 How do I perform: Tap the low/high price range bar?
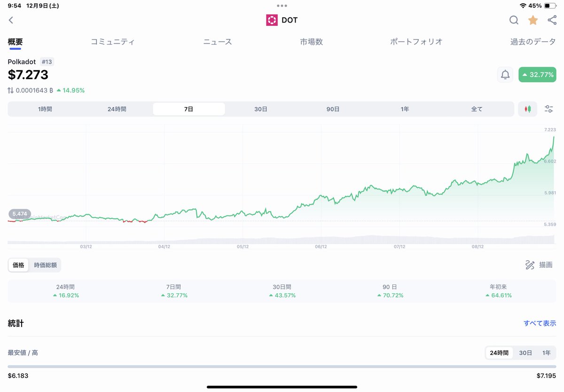click(x=282, y=367)
